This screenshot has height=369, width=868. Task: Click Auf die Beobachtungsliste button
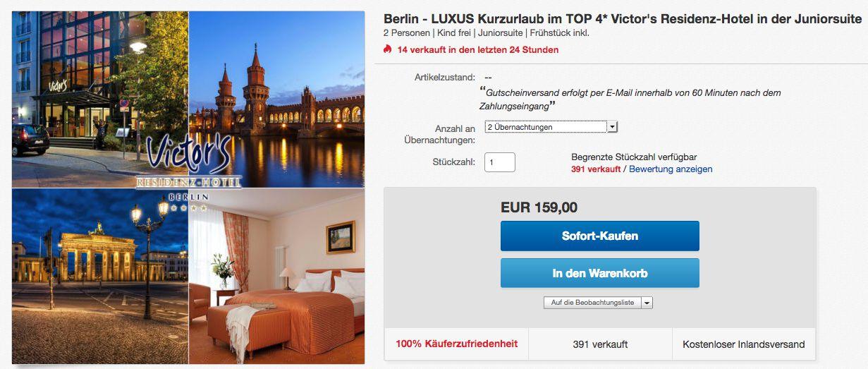[592, 303]
